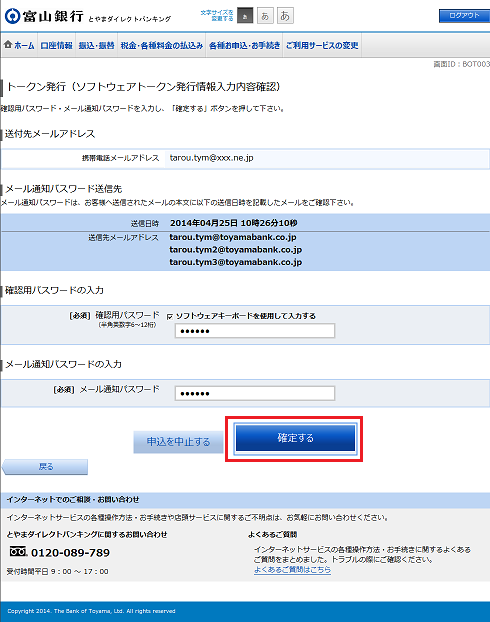490x622 pixels.
Task: Open 各種お申込・お手続き menu
Action: [244, 46]
